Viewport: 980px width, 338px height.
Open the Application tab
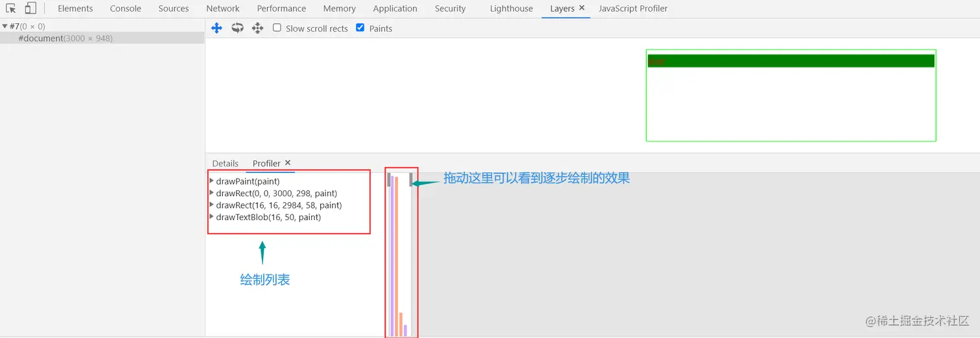[395, 8]
